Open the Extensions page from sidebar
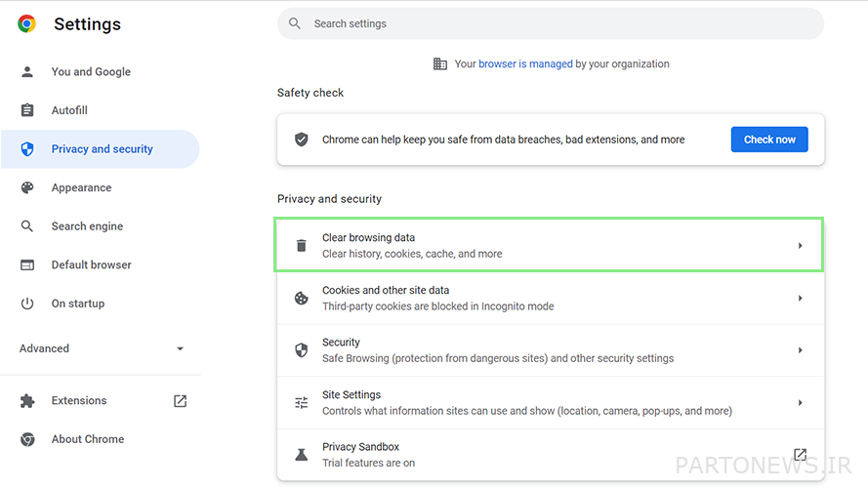 101,400
